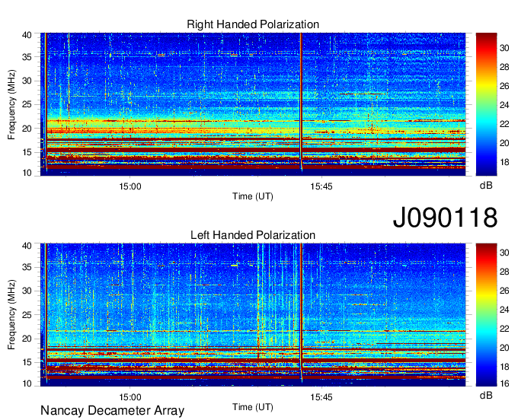This screenshot has width=518, height=420.
Task: Click the right-handed spectrogram plot
Action: point(253,104)
